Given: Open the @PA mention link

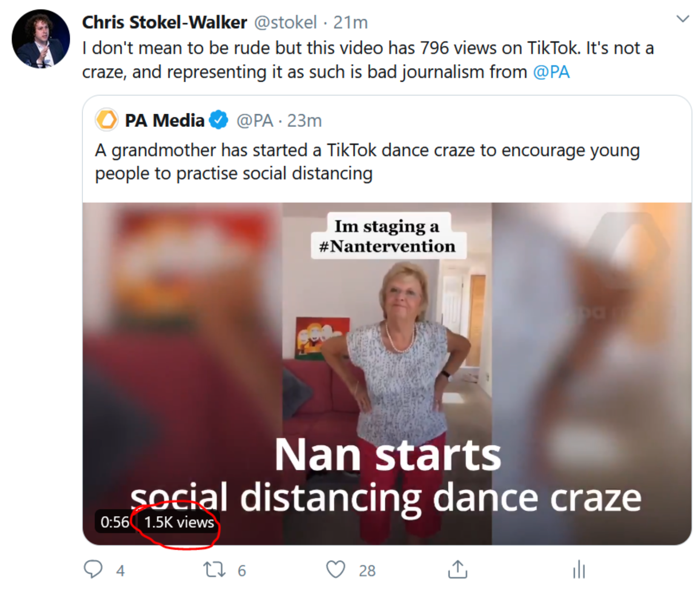Looking at the screenshot, I should [x=551, y=72].
